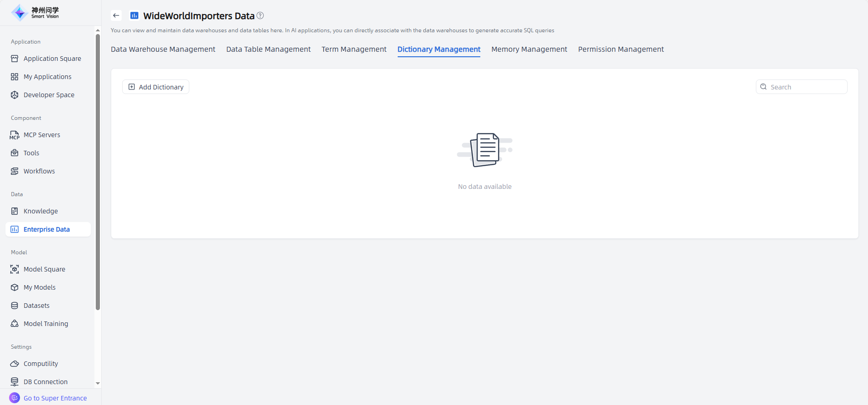Click the back arrow icon
The width and height of the screenshot is (868, 405).
(116, 15)
